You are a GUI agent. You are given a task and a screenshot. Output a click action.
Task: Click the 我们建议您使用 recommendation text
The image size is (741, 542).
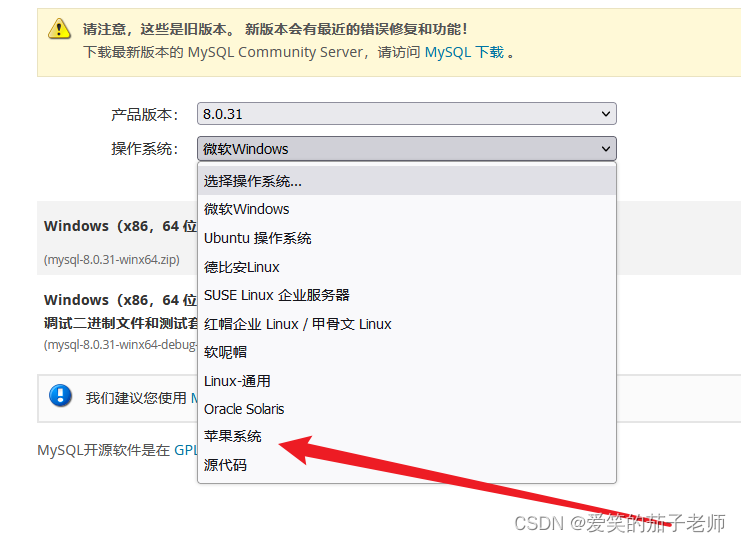[x=136, y=398]
